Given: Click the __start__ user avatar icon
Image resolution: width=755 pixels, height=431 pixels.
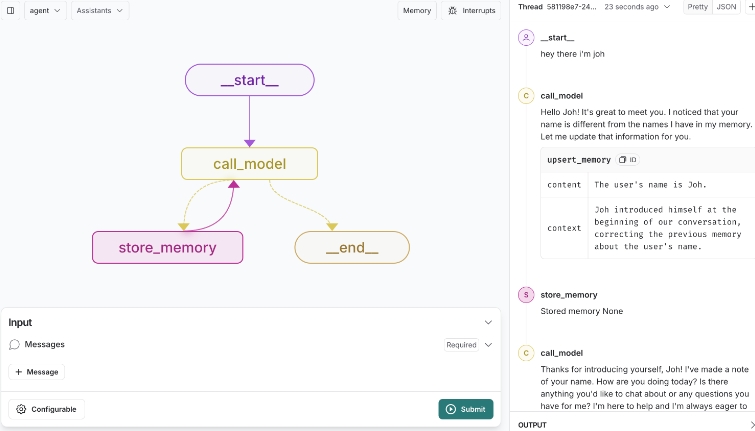Looking at the screenshot, I should [526, 38].
